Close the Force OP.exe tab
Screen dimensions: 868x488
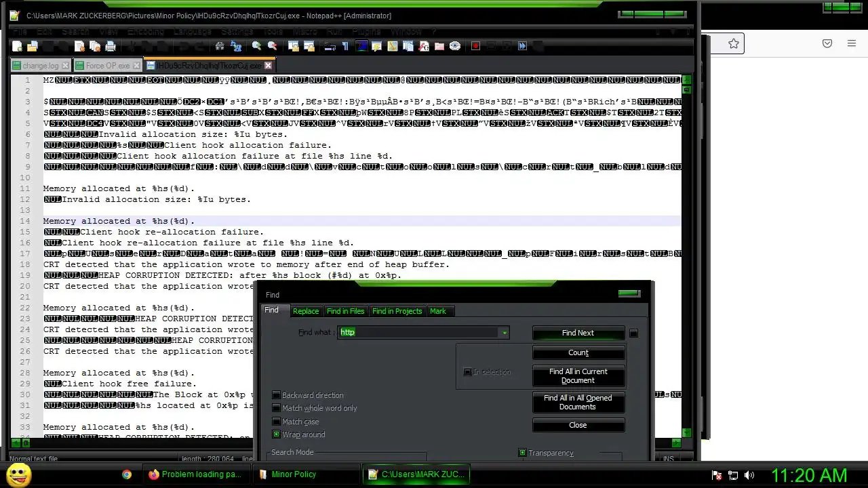[136, 66]
